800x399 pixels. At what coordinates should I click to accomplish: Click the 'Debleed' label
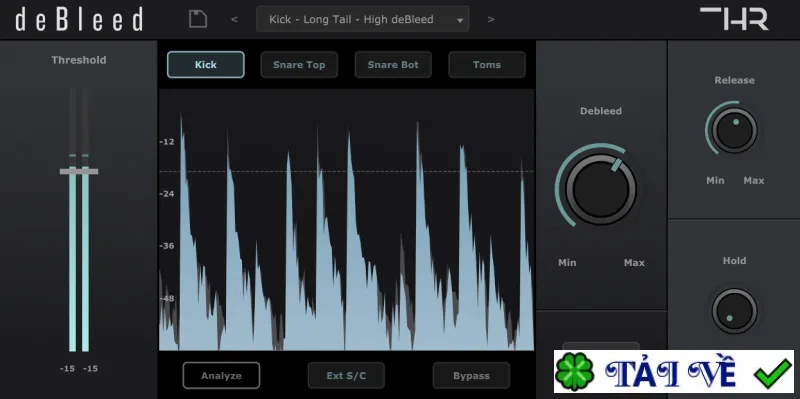(x=601, y=111)
